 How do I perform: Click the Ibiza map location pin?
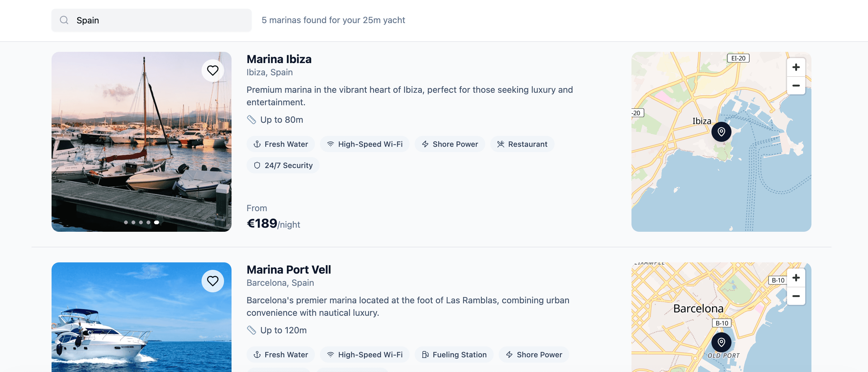(721, 131)
